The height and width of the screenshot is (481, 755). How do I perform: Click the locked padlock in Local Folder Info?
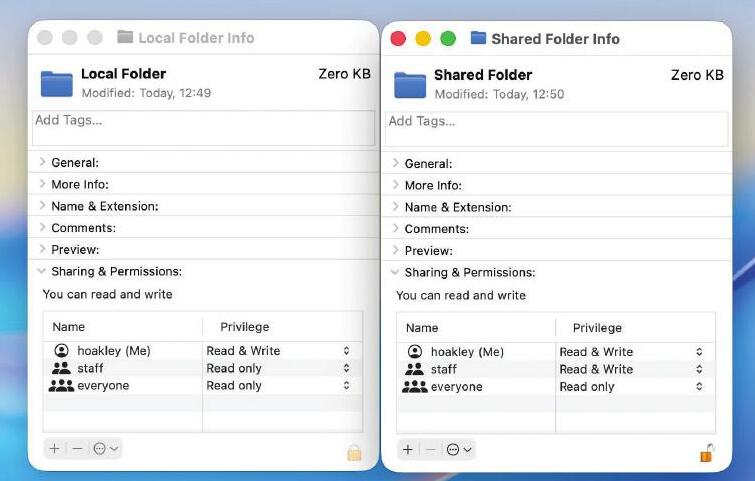pos(354,453)
